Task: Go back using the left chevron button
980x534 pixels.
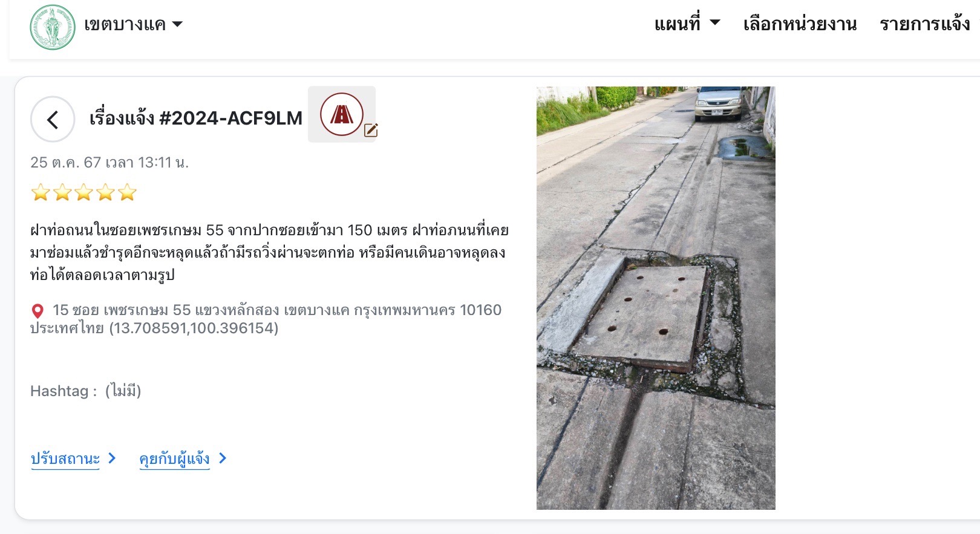Action: click(53, 119)
